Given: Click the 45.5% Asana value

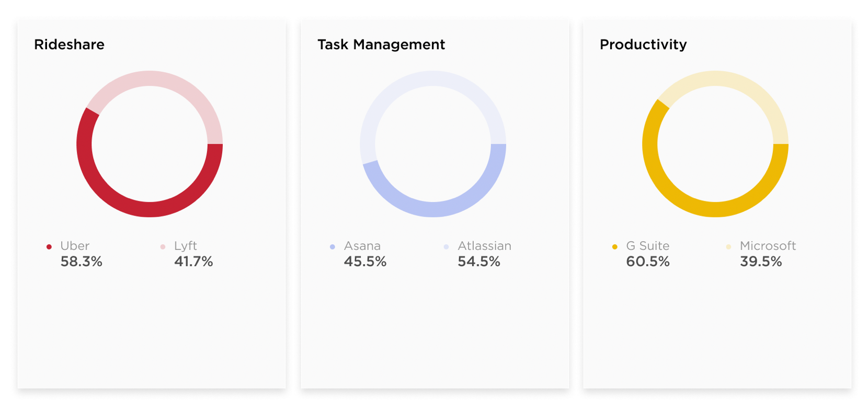Looking at the screenshot, I should coord(365,262).
